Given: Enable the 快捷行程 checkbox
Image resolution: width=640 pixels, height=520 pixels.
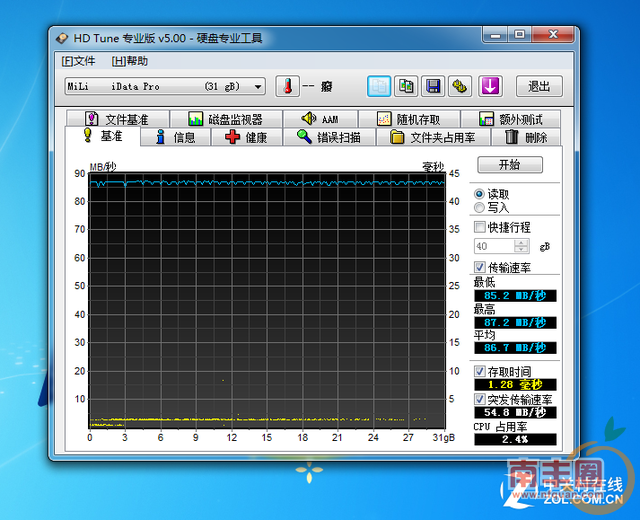Looking at the screenshot, I should [480, 227].
